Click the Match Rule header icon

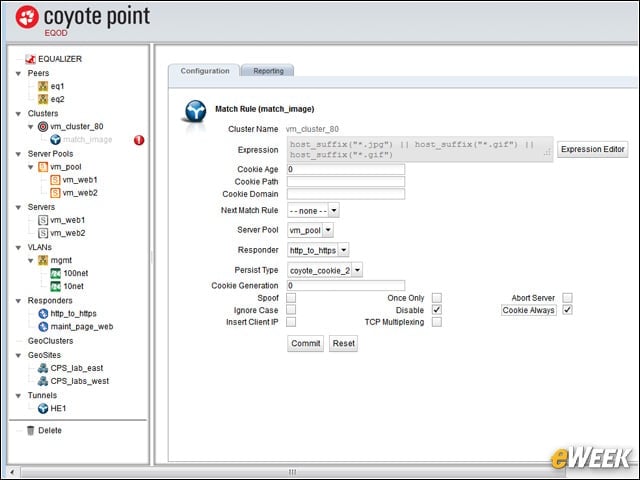196,111
